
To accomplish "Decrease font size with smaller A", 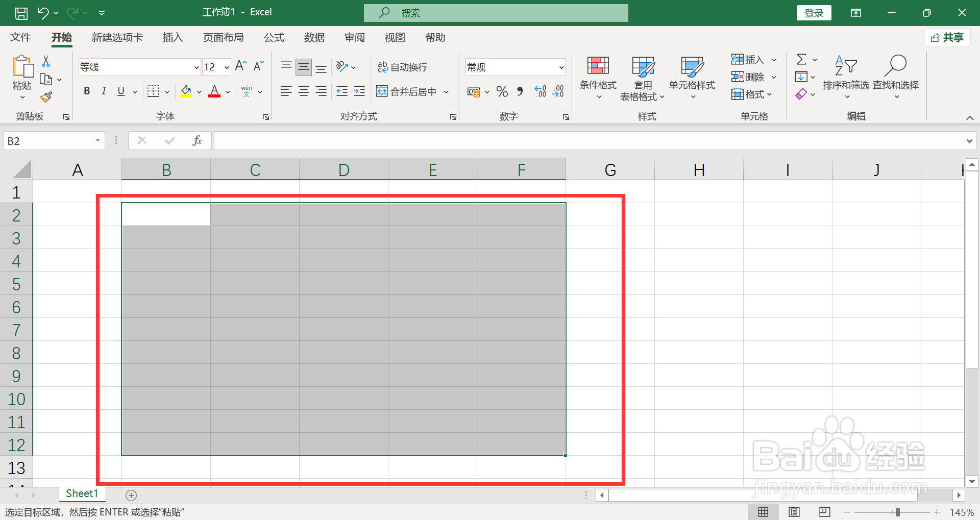I will (x=258, y=66).
